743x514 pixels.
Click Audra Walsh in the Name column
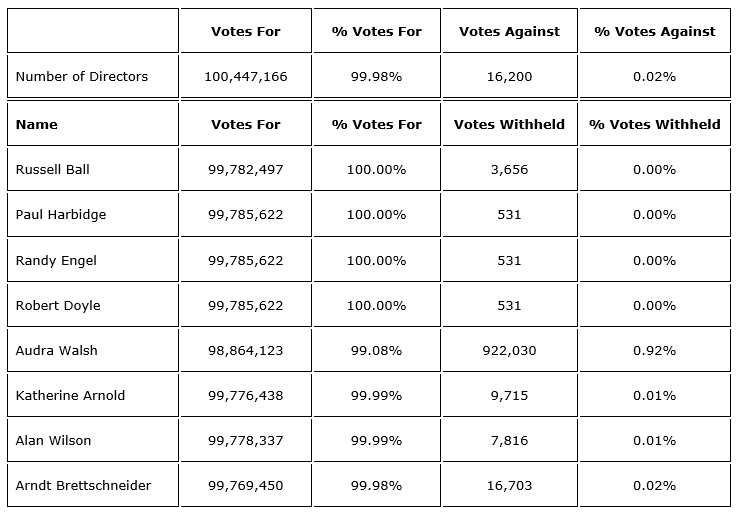click(57, 351)
